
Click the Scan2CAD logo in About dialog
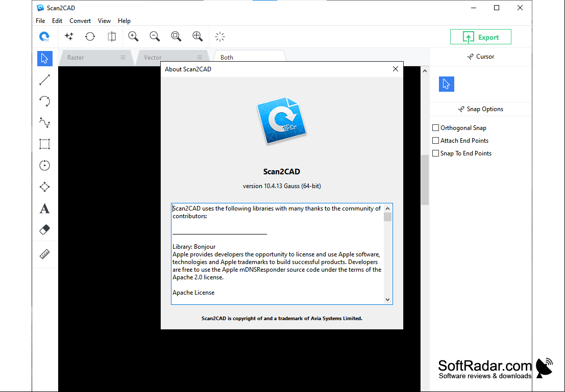point(281,121)
